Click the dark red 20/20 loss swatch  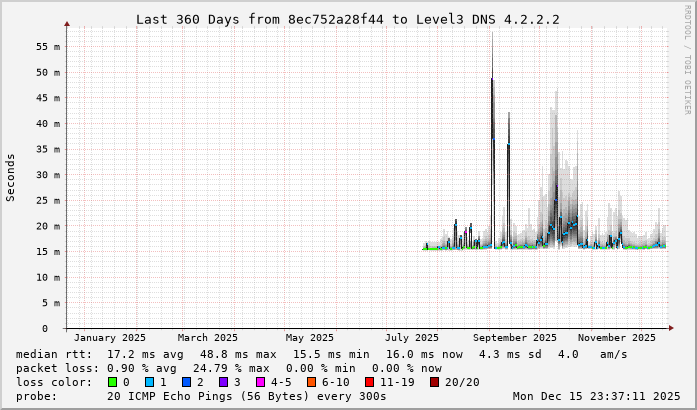pos(434,382)
